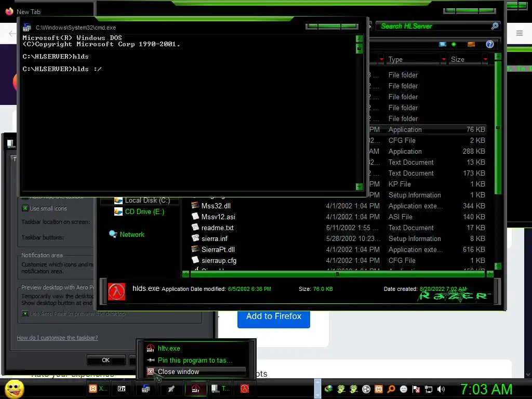
Task: Select hltv.exe in jump list
Action: [x=196, y=348]
